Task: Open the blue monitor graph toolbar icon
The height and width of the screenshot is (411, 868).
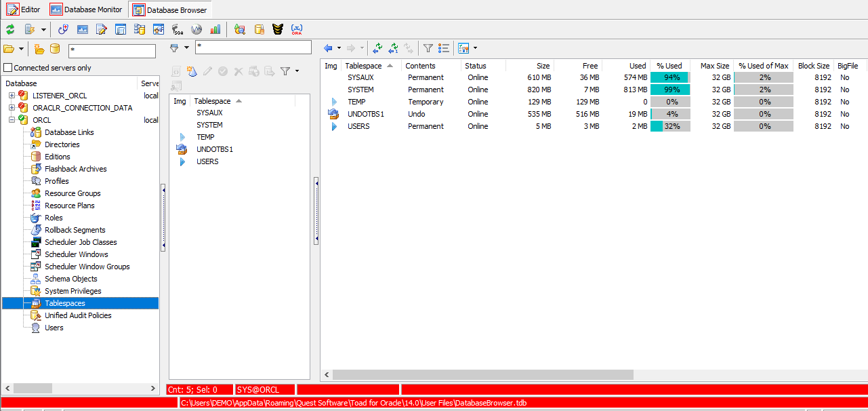Action: [x=83, y=30]
